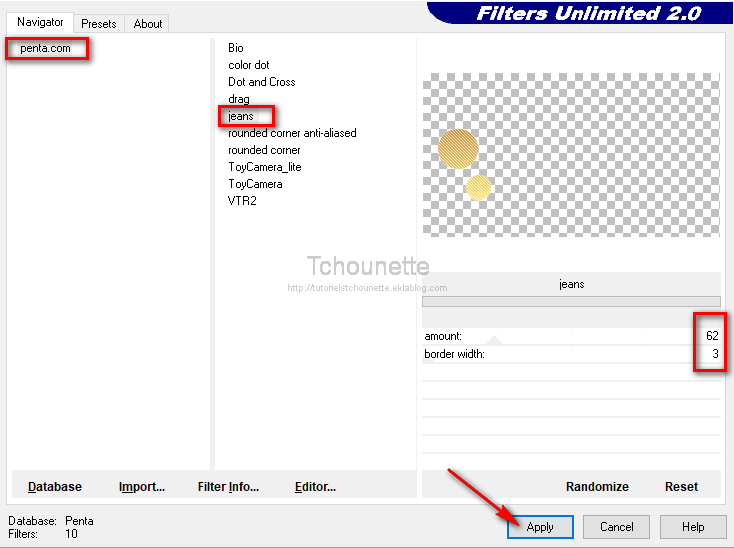Randomize the filter settings
This screenshot has height=548, width=734.
(x=597, y=487)
